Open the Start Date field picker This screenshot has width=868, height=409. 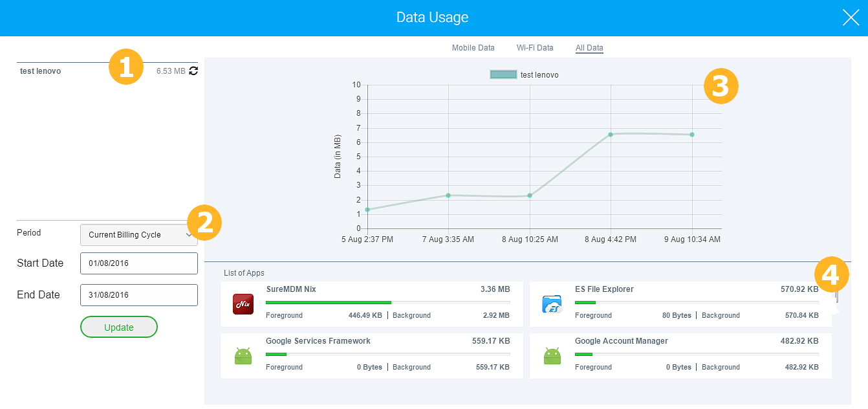click(138, 263)
